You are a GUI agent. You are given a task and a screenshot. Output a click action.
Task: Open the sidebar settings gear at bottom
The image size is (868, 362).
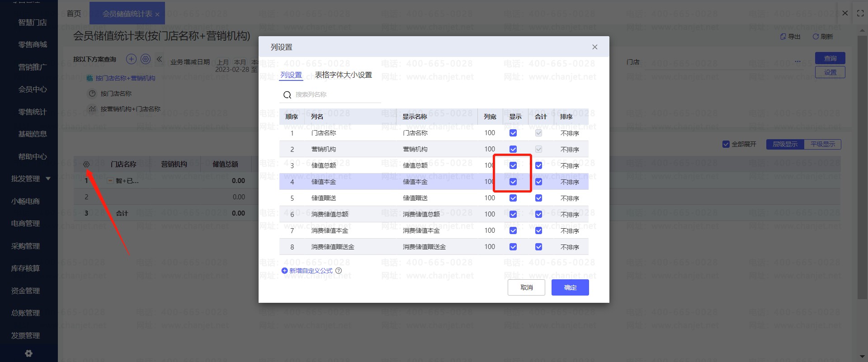pyautogui.click(x=28, y=353)
